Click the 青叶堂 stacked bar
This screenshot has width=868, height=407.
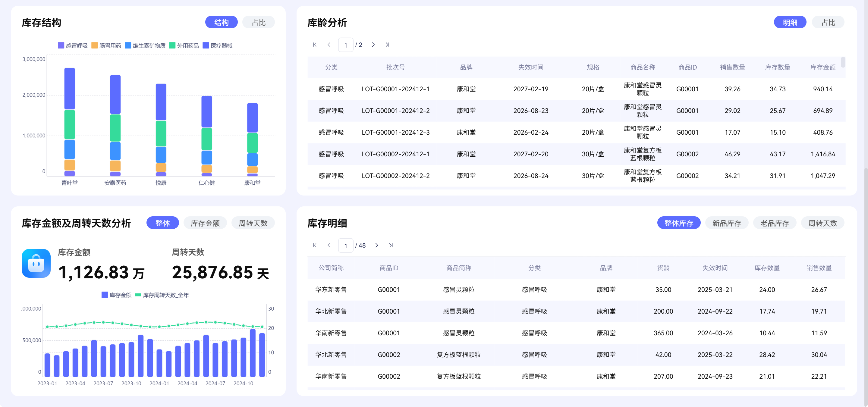tap(69, 122)
